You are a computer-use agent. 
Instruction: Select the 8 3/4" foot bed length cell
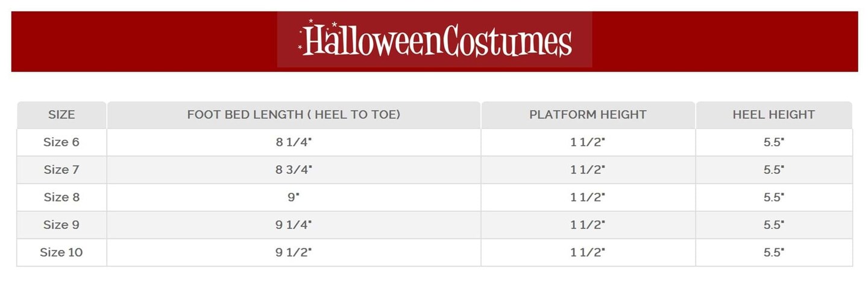coord(294,170)
